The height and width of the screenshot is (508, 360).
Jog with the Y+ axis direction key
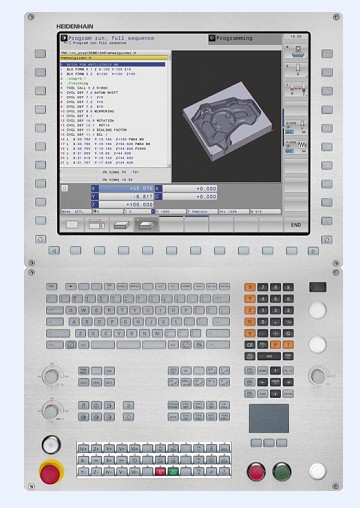pyautogui.click(x=109, y=449)
